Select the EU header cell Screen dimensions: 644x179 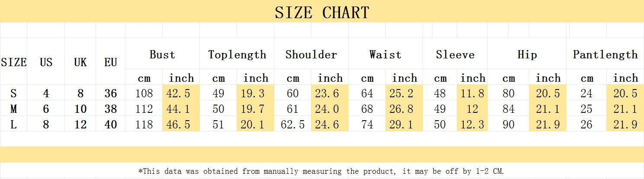pyautogui.click(x=111, y=62)
